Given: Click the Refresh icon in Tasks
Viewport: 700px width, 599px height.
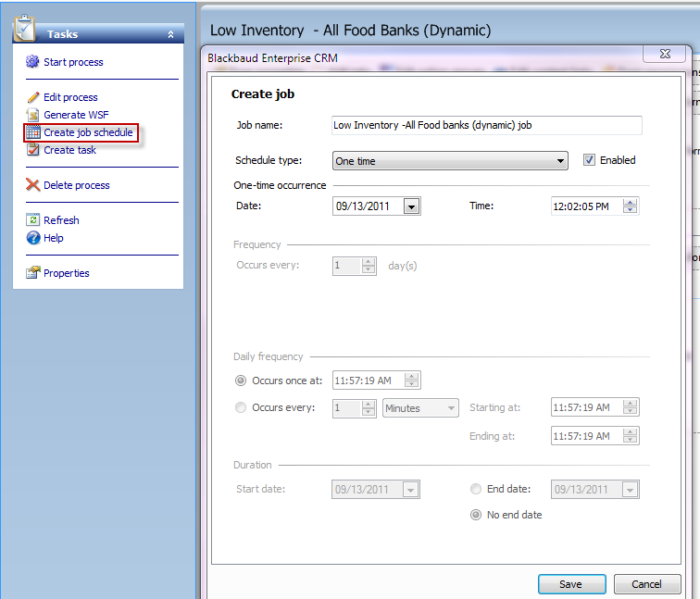Looking at the screenshot, I should [x=33, y=219].
